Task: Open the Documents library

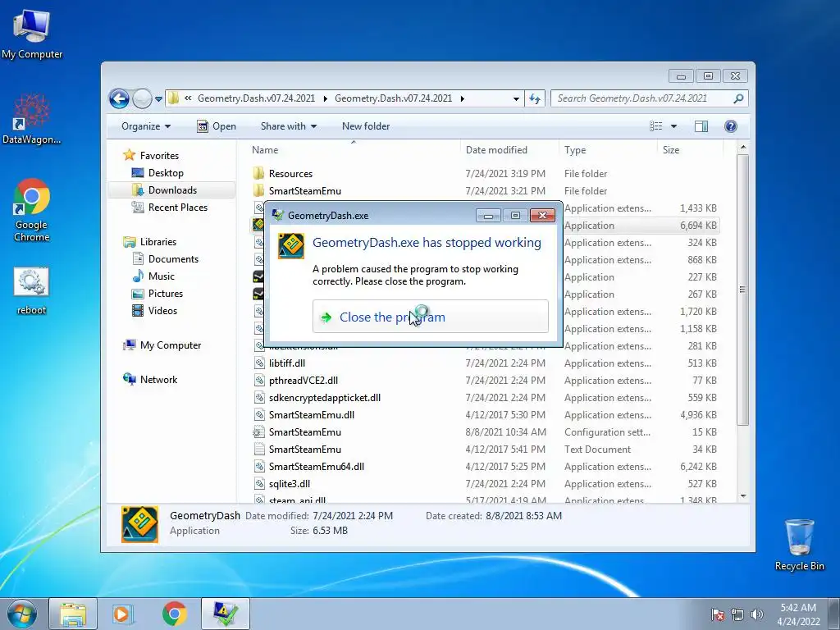Action: pyautogui.click(x=173, y=259)
